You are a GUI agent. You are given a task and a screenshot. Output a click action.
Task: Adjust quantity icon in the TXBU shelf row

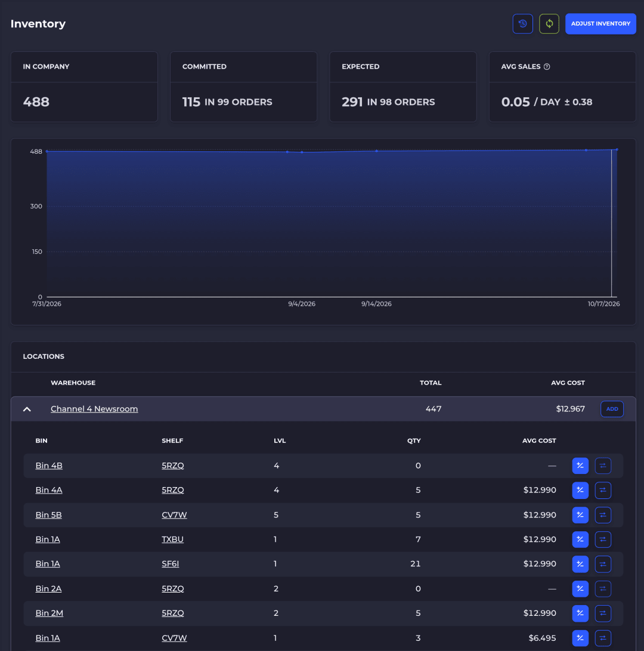[580, 540]
